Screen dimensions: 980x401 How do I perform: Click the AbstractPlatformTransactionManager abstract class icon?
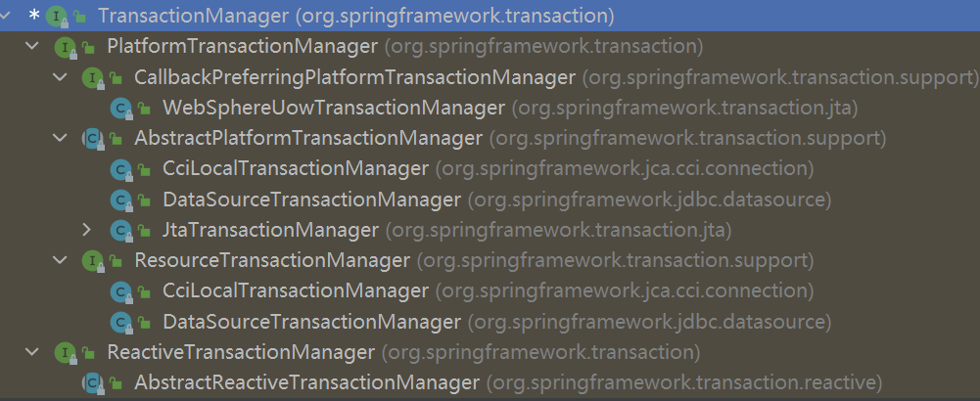pos(92,139)
